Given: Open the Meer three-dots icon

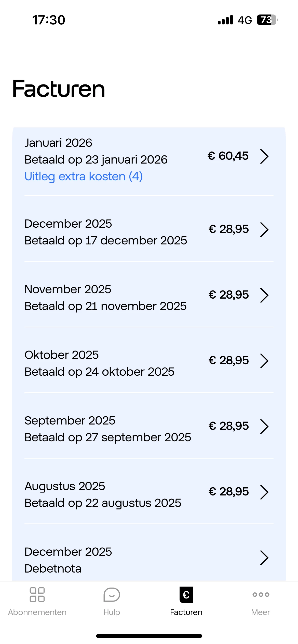Looking at the screenshot, I should (x=261, y=595).
